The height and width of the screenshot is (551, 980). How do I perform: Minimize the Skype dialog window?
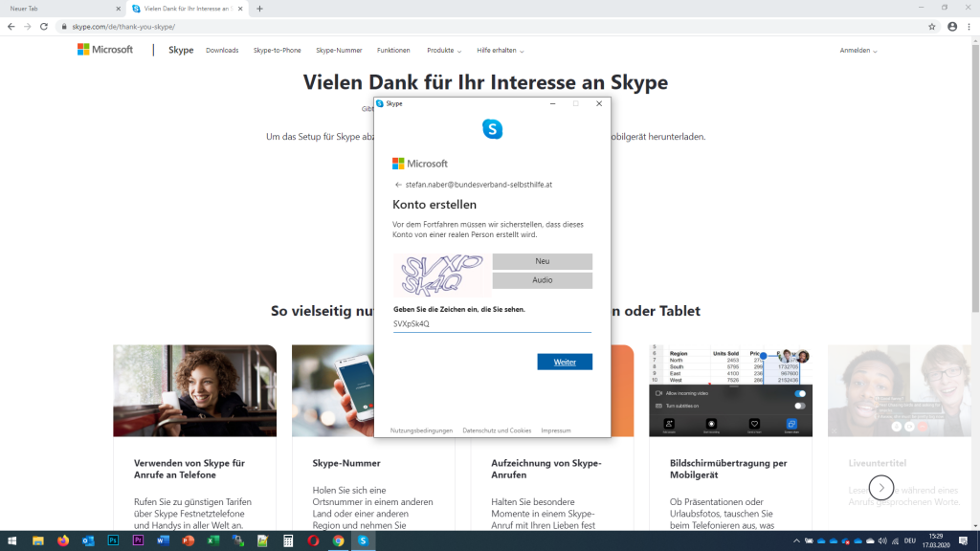point(552,103)
